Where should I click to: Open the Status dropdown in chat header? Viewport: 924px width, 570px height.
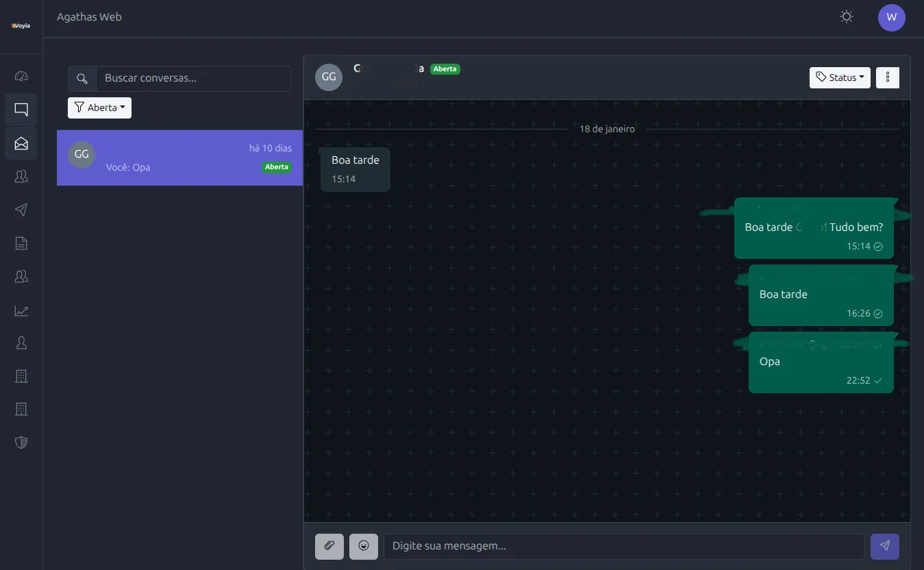click(x=840, y=77)
